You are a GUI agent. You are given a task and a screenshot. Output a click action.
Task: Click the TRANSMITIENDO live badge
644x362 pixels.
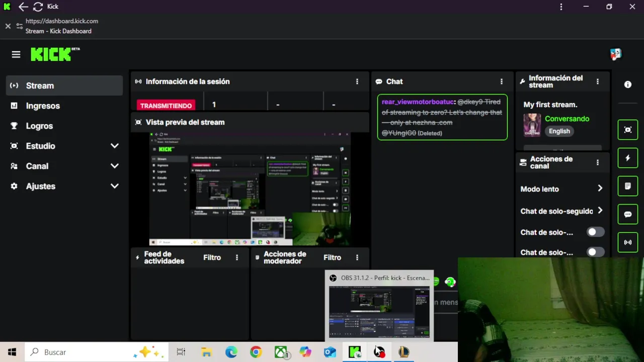tap(166, 106)
